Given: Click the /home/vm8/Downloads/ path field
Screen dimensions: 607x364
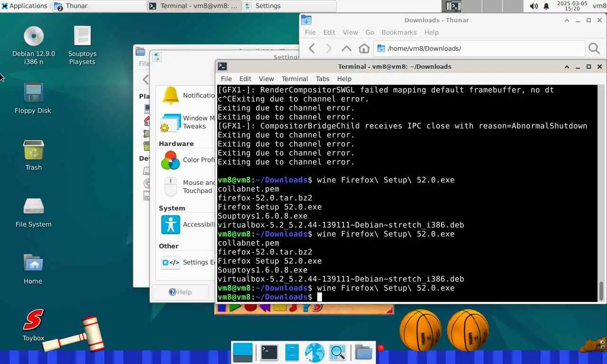Looking at the screenshot, I should click(479, 48).
